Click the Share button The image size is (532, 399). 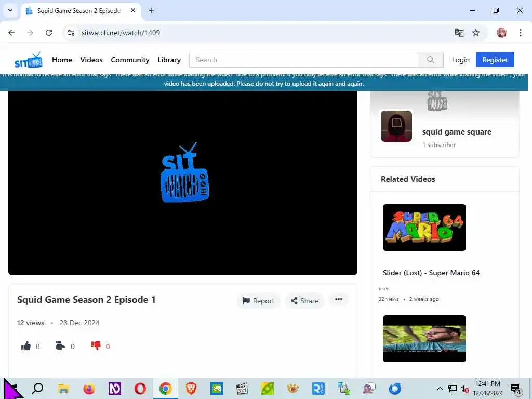[304, 301]
